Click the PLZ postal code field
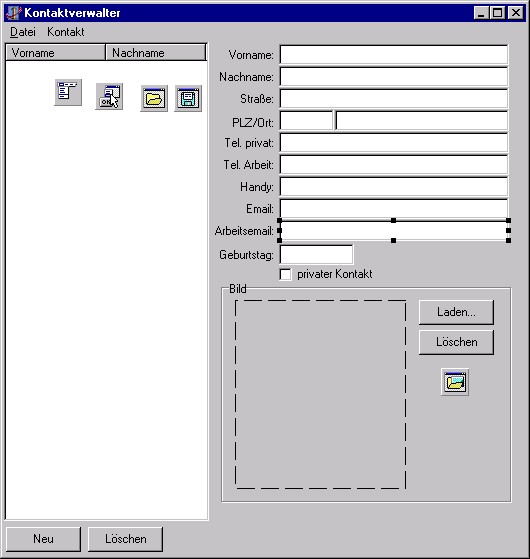 pyautogui.click(x=307, y=121)
